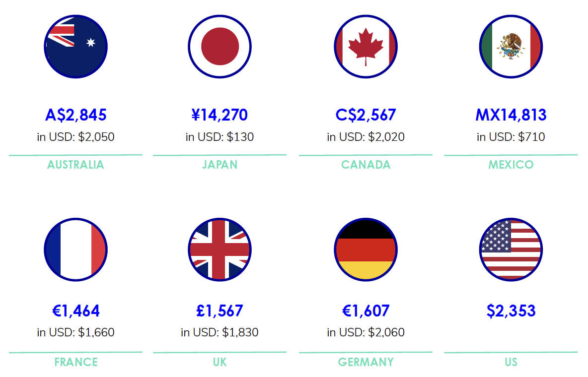The height and width of the screenshot is (377, 588).
Task: Click the A$2,845 amount
Action: [x=76, y=115]
